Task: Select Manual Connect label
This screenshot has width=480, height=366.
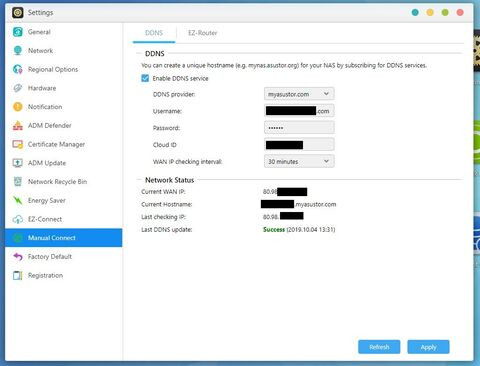Action: click(52, 238)
